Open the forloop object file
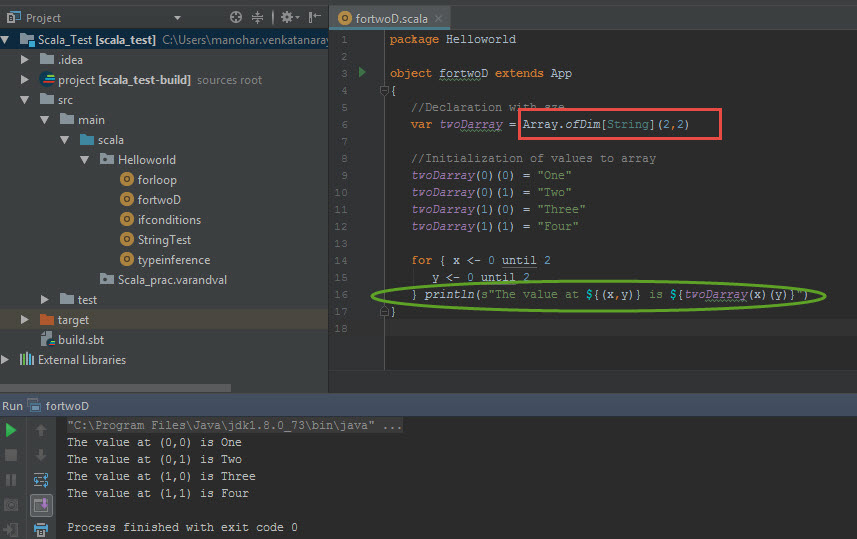This screenshot has height=539, width=857. (157, 180)
